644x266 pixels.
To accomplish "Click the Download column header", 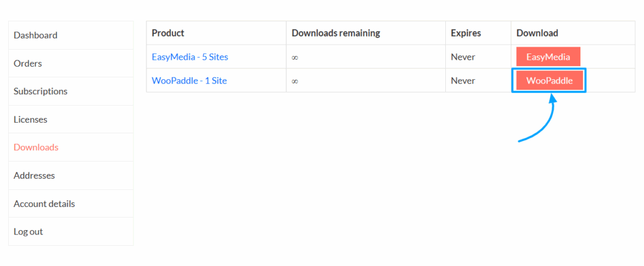I will coord(537,33).
